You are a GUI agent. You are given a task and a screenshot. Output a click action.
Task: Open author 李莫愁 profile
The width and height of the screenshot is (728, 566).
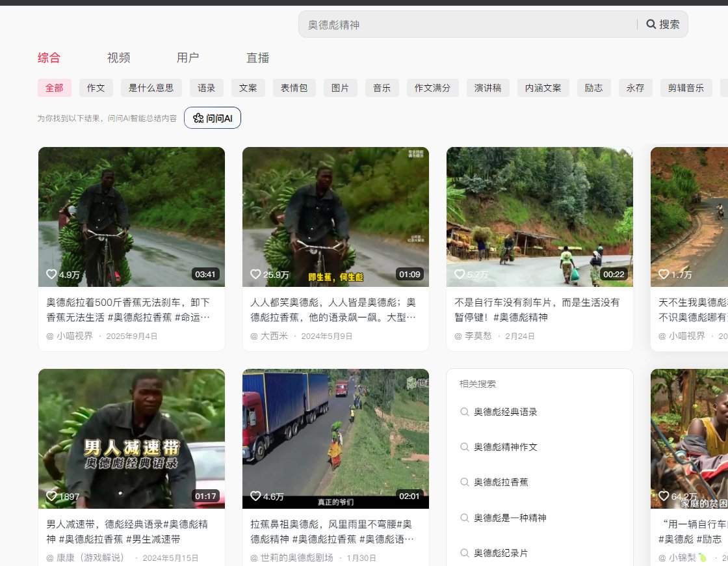(473, 336)
